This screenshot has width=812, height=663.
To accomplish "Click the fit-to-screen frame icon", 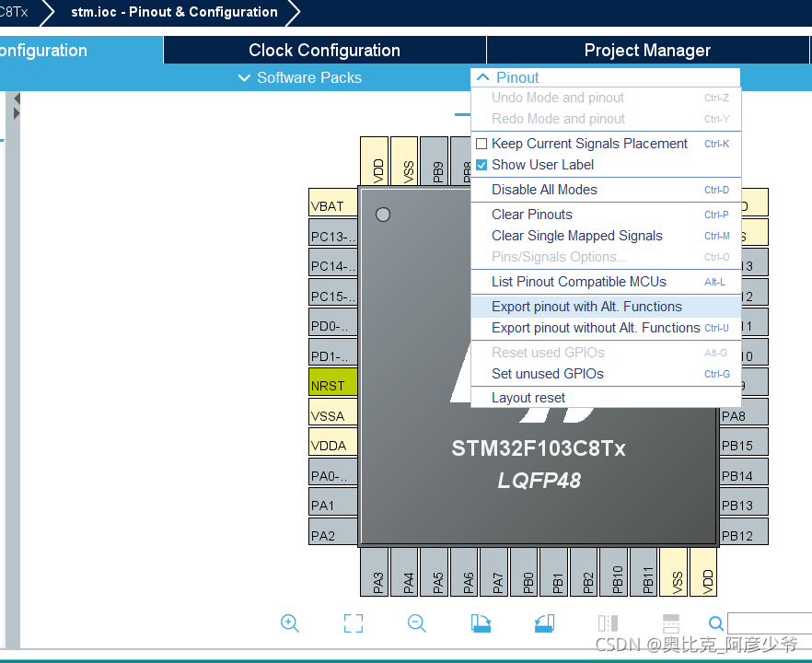I will click(354, 623).
